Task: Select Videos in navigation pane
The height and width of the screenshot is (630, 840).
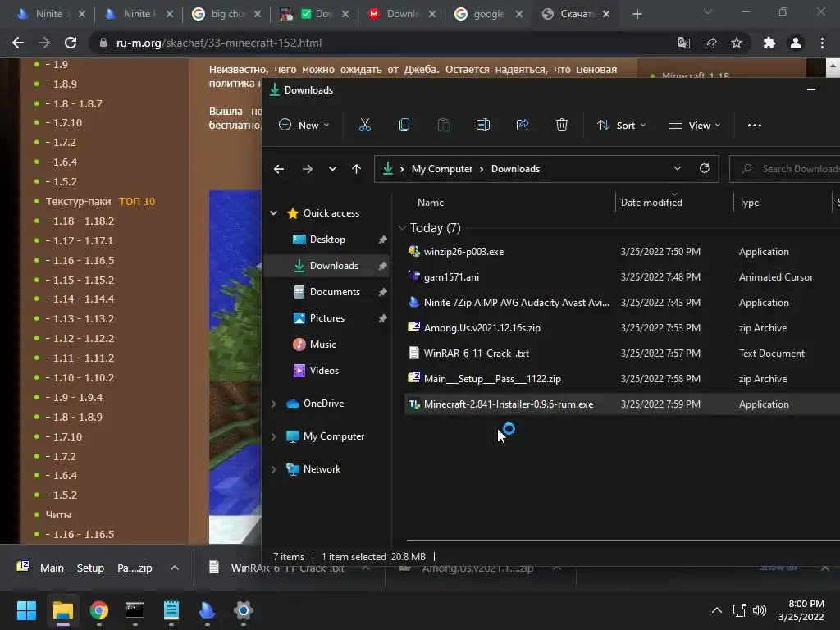Action: tap(324, 371)
